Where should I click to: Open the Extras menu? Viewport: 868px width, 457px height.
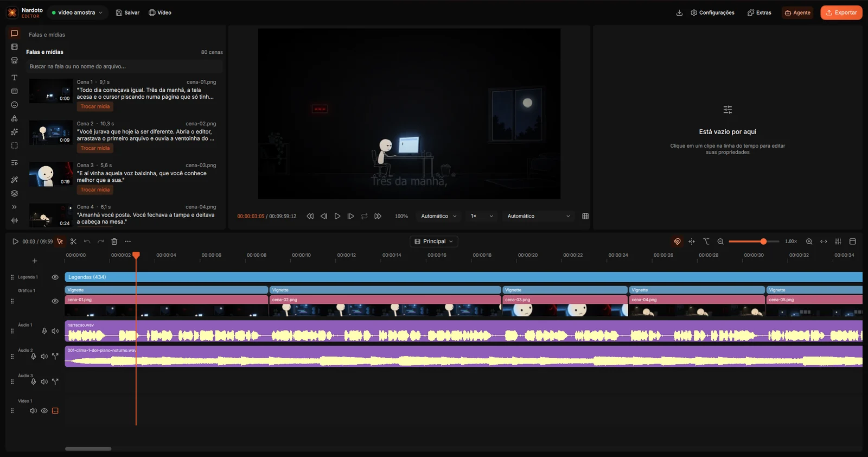(x=759, y=12)
